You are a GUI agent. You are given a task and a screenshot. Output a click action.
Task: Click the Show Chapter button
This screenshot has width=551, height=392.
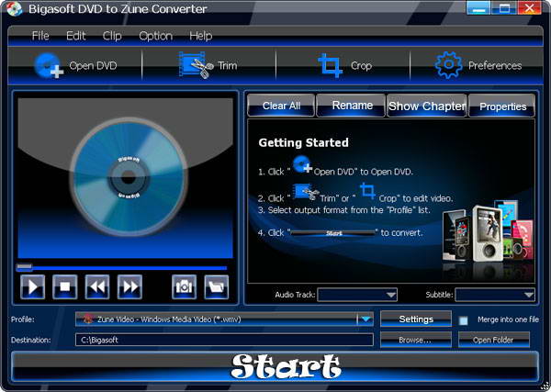[427, 106]
